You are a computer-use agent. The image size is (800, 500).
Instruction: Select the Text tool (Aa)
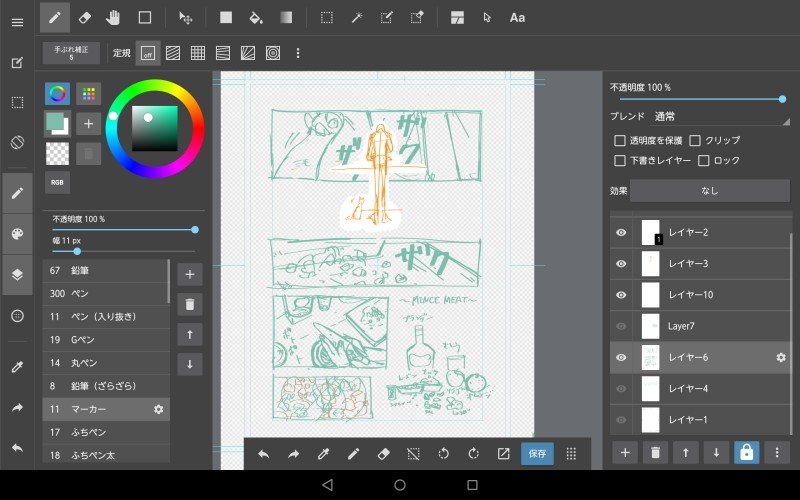[x=517, y=17]
